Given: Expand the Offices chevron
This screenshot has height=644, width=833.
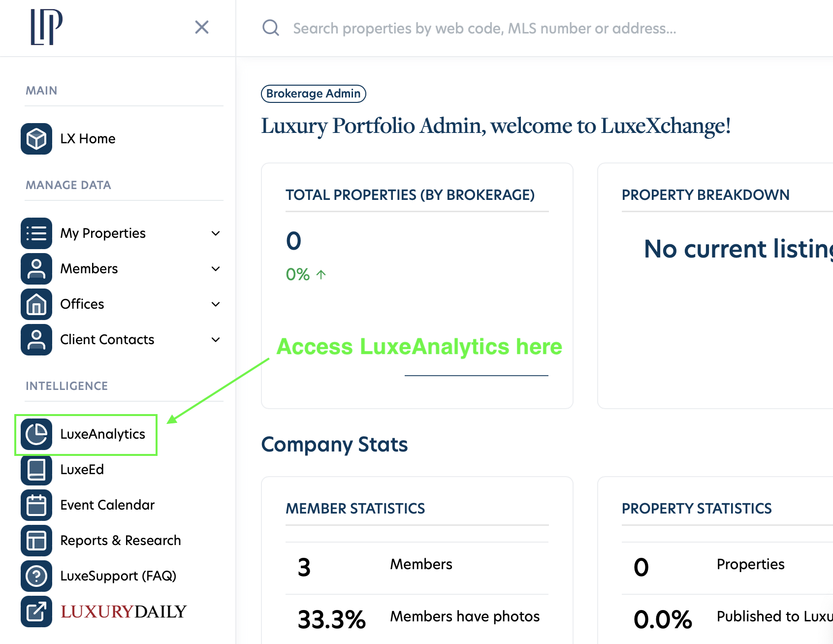Looking at the screenshot, I should (216, 304).
